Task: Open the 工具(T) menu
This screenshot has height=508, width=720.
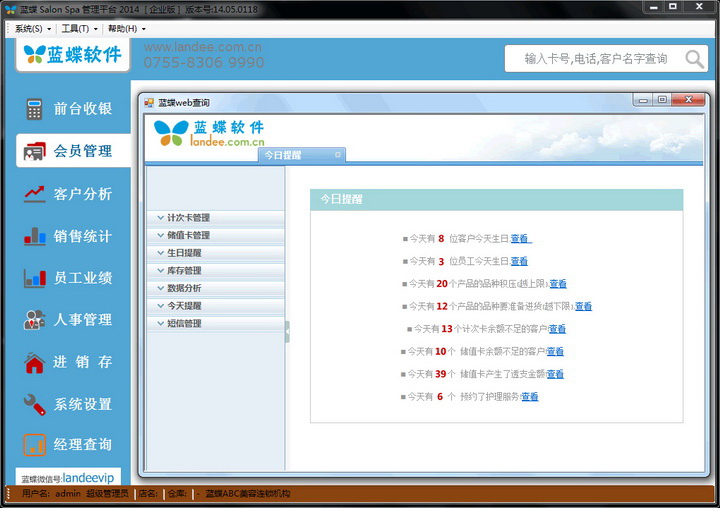Action: click(x=79, y=28)
